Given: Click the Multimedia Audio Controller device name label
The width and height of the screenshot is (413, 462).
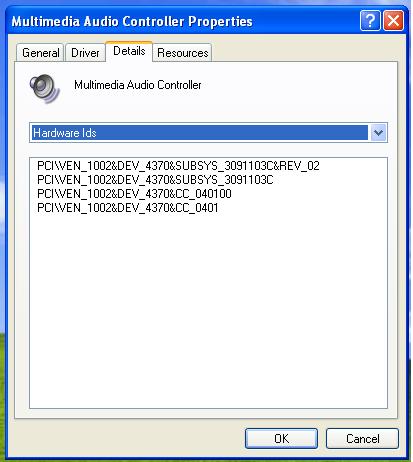Looking at the screenshot, I should tap(138, 85).
